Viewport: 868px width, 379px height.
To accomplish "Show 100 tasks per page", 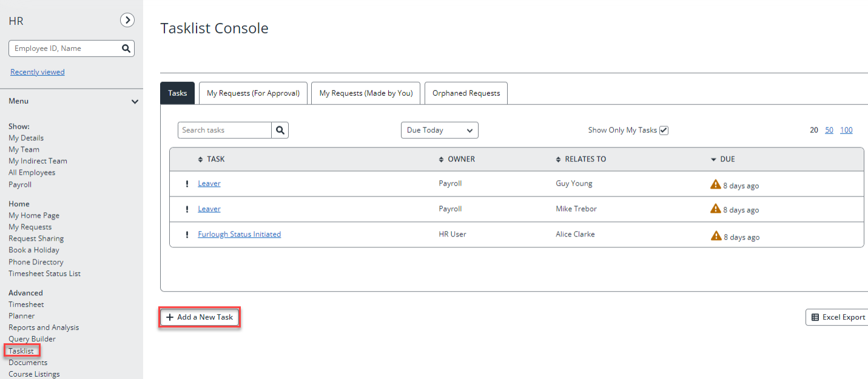I will (846, 130).
